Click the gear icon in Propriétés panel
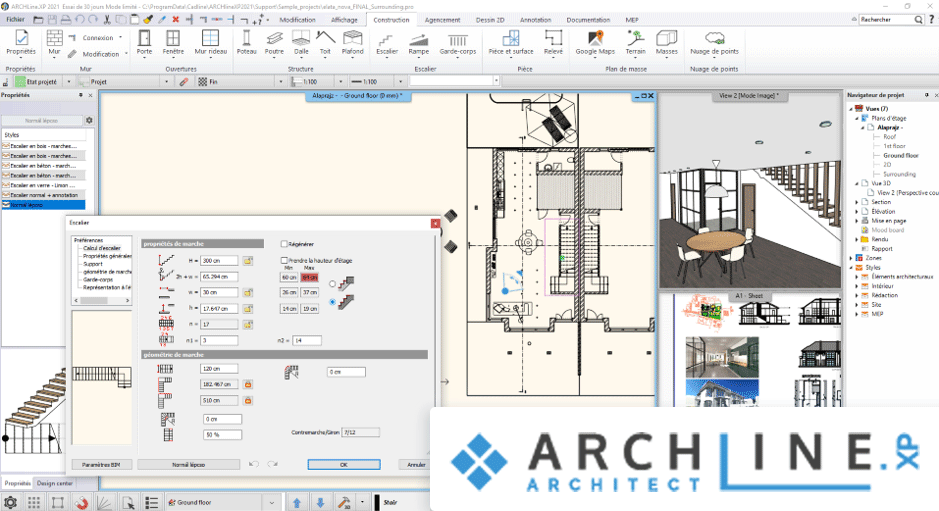 click(89, 120)
